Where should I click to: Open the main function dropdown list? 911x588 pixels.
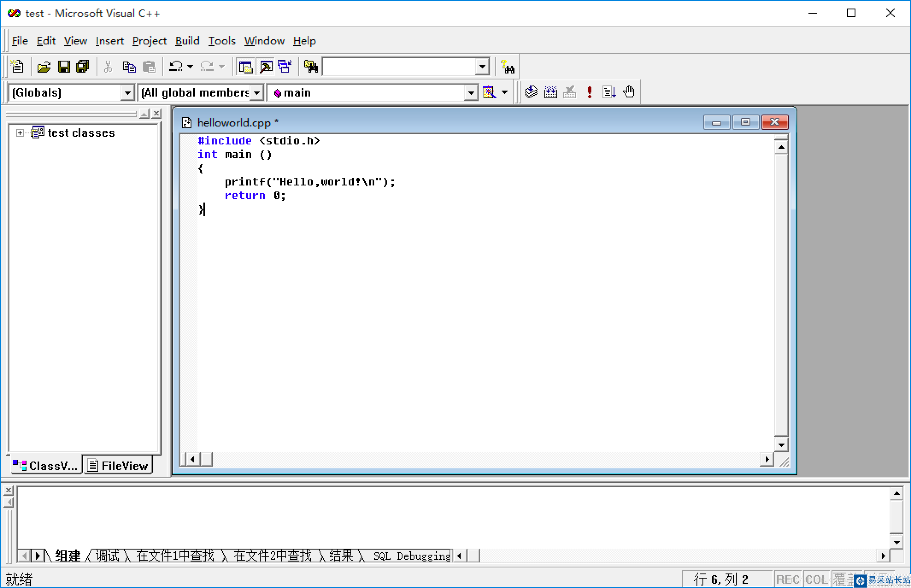470,93
